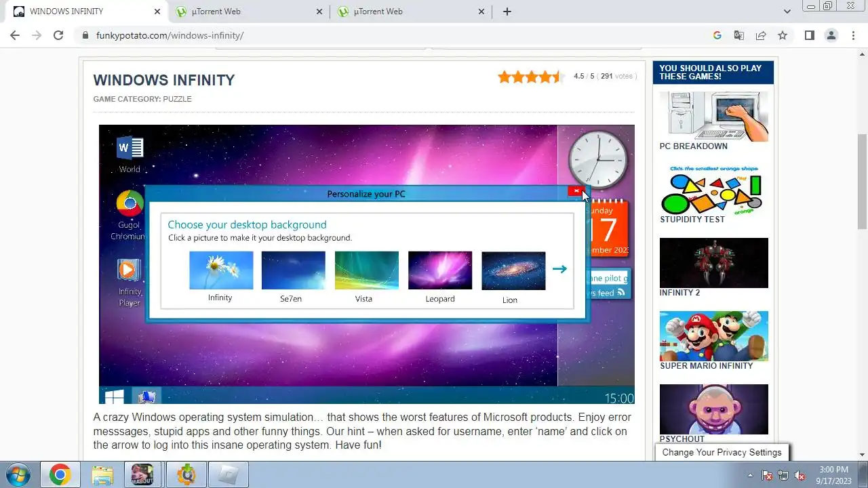Rate game using star rating
The image size is (868, 488).
[530, 77]
